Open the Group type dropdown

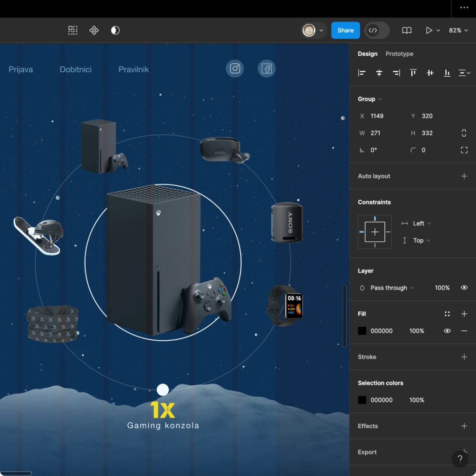[370, 99]
